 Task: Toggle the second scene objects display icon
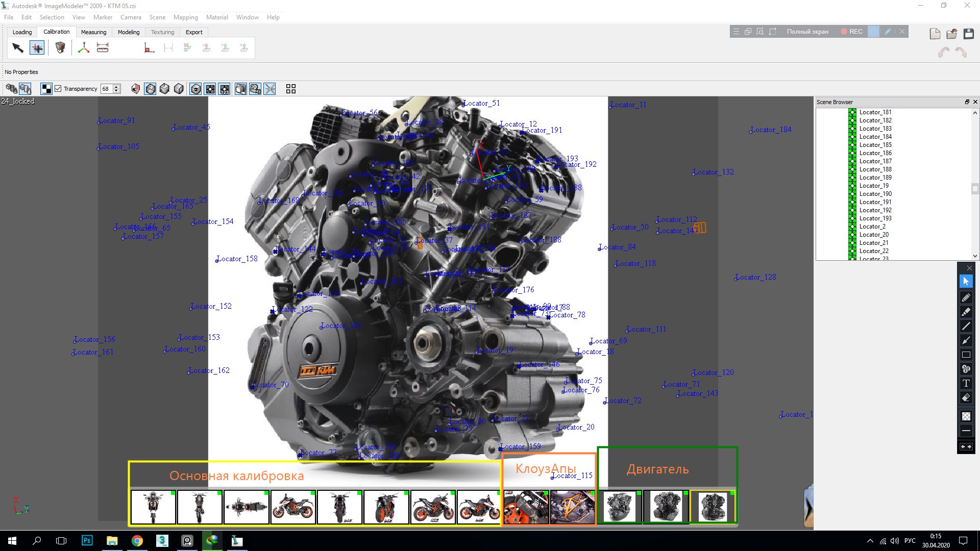click(25, 89)
